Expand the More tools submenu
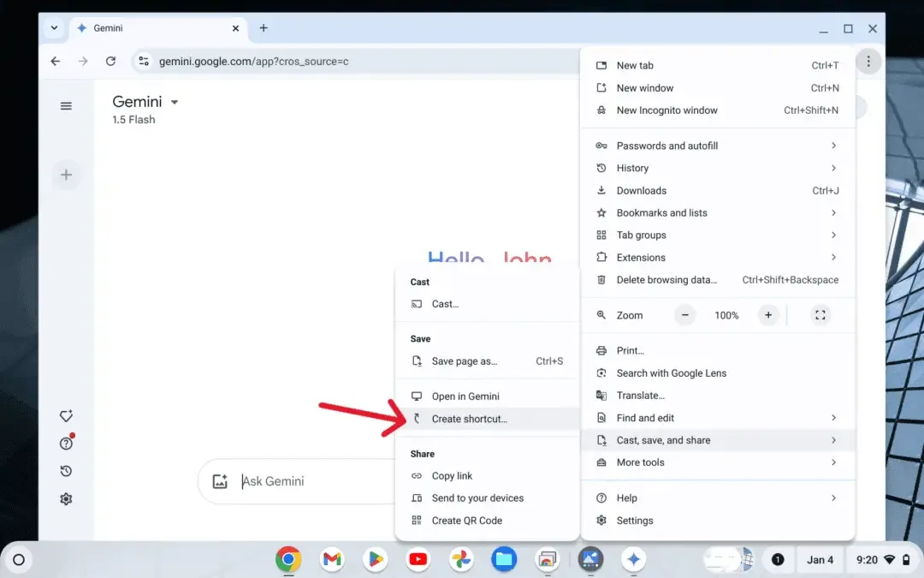Viewport: 924px width, 578px height. (718, 462)
